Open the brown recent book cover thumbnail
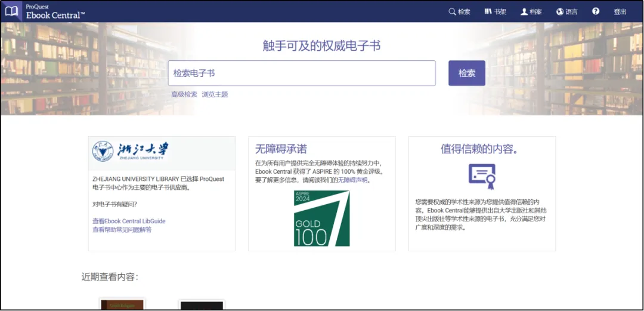644x311 pixels. click(x=122, y=304)
